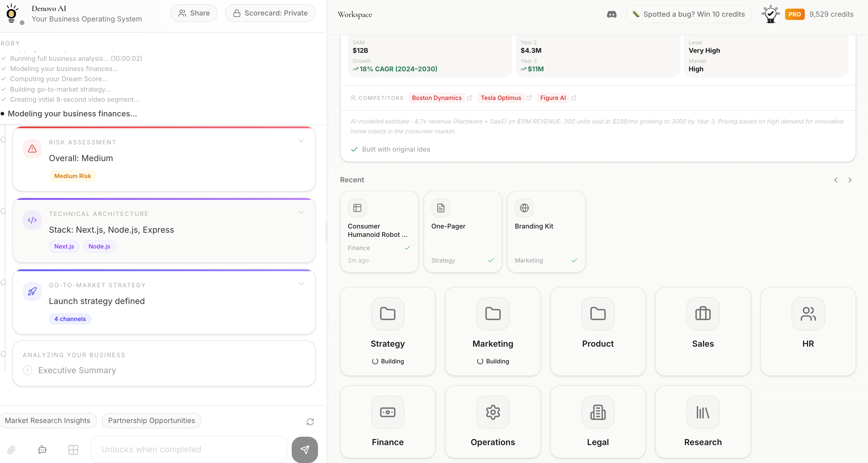The height and width of the screenshot is (463, 868).
Task: Go to next Recent items
Action: (x=850, y=180)
